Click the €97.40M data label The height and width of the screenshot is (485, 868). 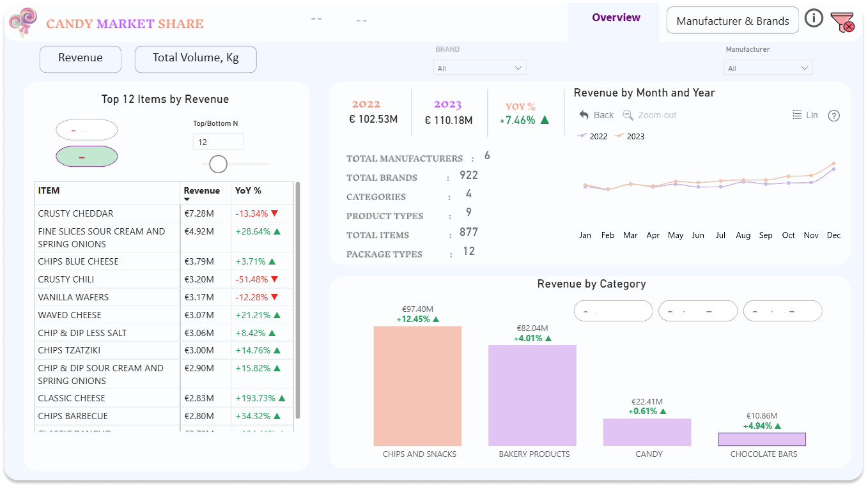[x=417, y=309]
